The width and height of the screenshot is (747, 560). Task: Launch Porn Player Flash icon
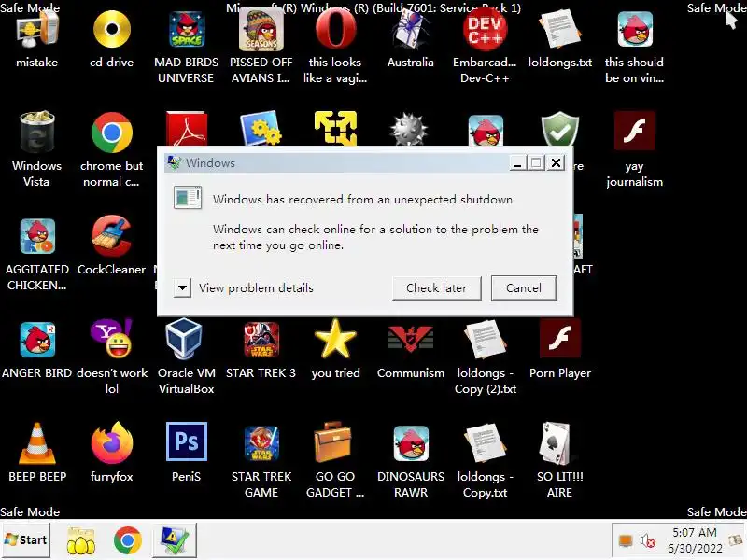pyautogui.click(x=559, y=338)
